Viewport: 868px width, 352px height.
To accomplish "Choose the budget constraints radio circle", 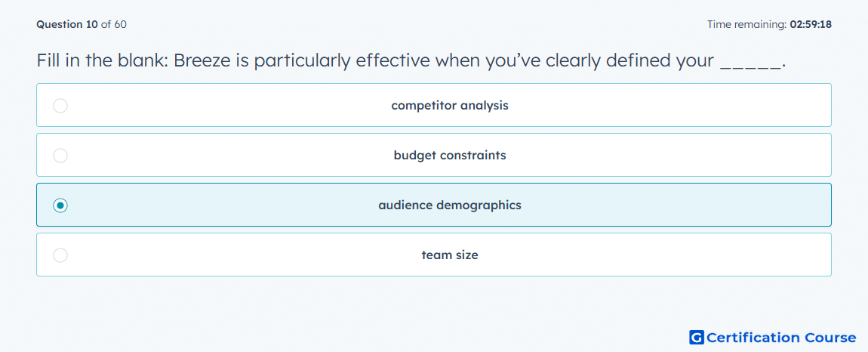I will click(60, 155).
